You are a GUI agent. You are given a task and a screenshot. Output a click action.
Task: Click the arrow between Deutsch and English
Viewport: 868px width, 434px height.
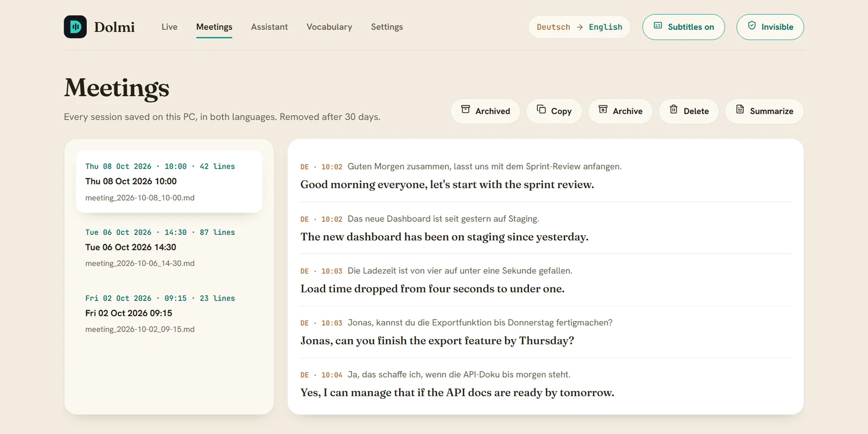click(579, 27)
